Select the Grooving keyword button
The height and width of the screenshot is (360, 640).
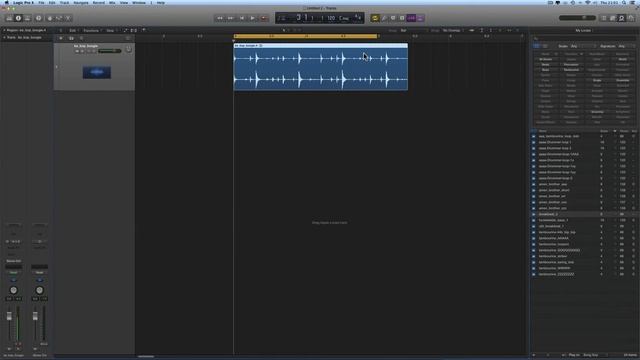597,112
